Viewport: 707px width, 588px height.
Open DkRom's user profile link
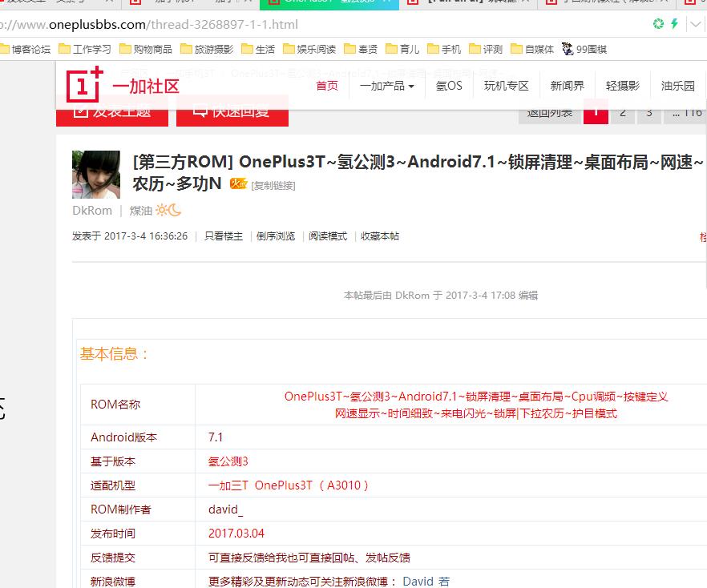(x=91, y=210)
